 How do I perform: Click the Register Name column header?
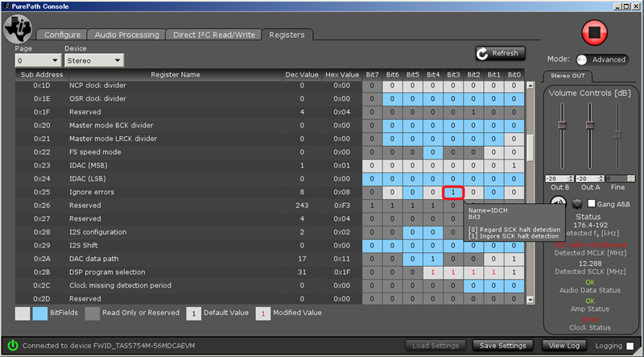coord(175,74)
